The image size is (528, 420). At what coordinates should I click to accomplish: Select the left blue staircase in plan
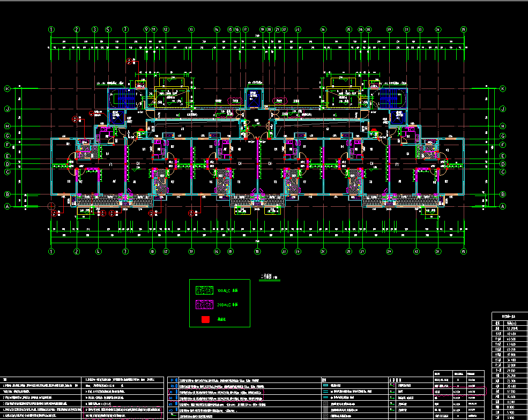(127, 97)
